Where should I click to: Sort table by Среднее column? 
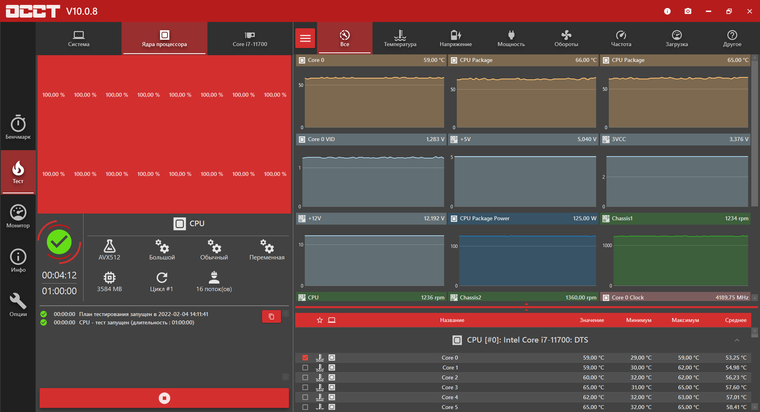(735, 320)
